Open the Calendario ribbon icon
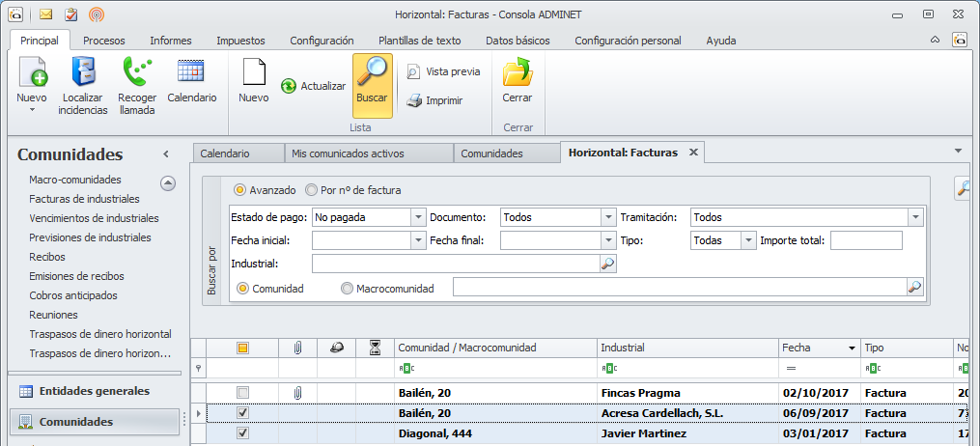 [190, 71]
